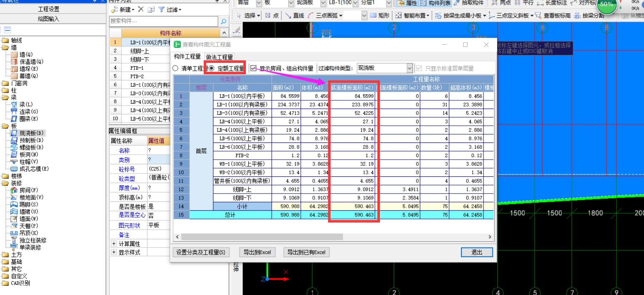Viewport: 644px width, 295px height.
Task: Click the 搜索构件 search input field
Action: pyautogui.click(x=164, y=21)
